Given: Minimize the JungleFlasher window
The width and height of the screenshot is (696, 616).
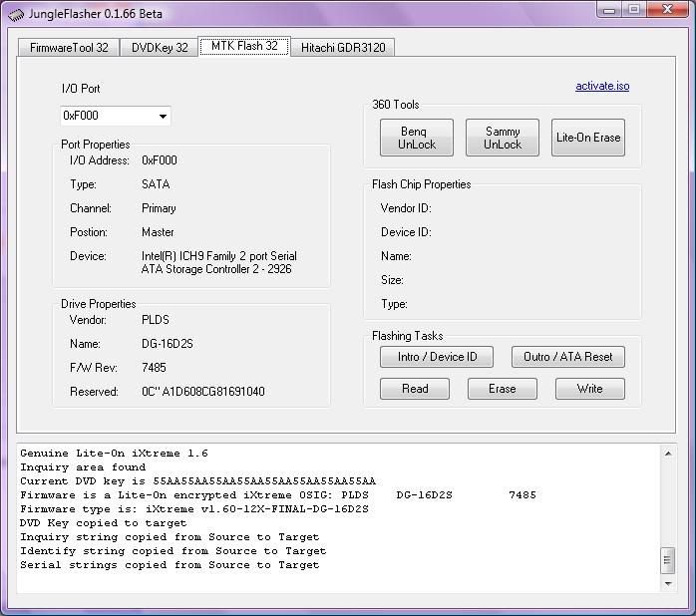Looking at the screenshot, I should (x=610, y=10).
